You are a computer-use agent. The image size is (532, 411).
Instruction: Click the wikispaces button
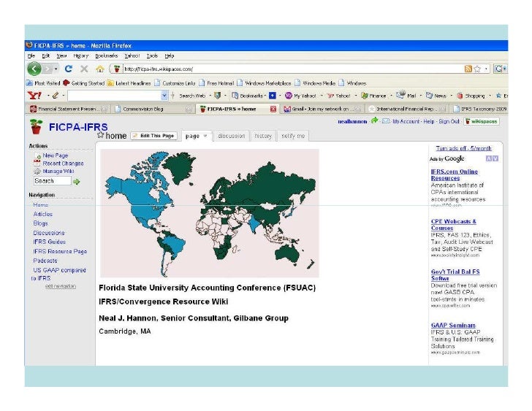482,121
